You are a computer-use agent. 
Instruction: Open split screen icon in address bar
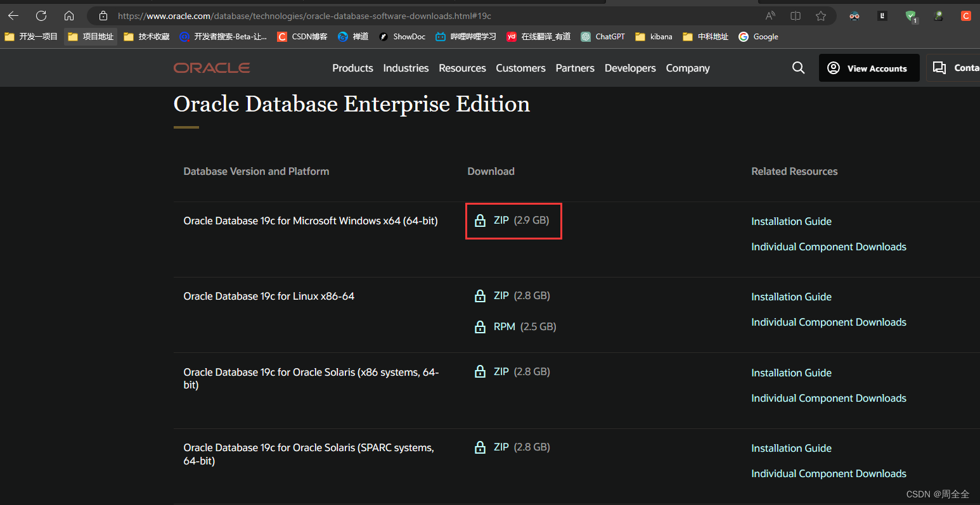(796, 16)
